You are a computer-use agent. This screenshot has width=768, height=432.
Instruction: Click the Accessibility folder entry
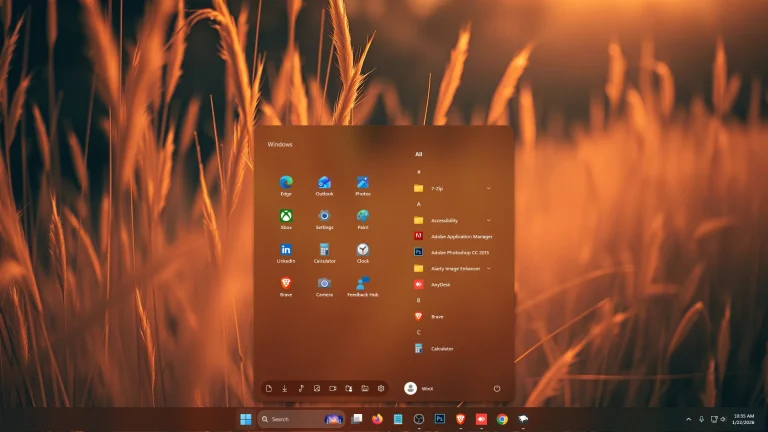coord(453,220)
